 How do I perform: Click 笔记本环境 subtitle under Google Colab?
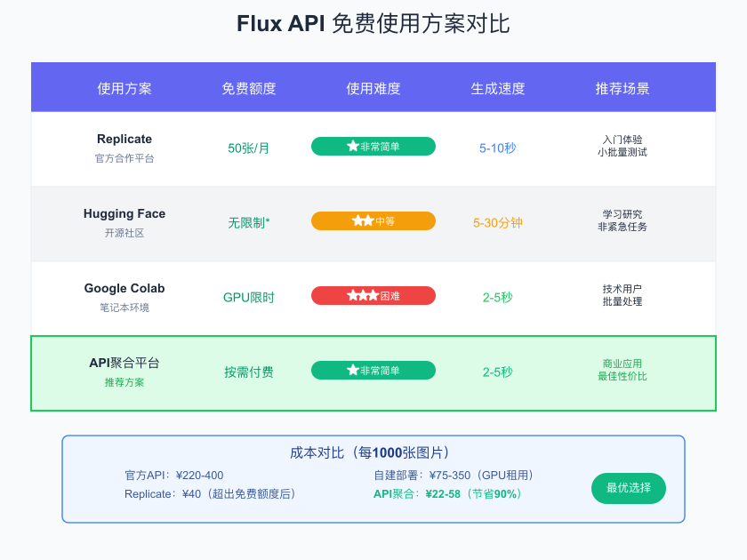[124, 308]
